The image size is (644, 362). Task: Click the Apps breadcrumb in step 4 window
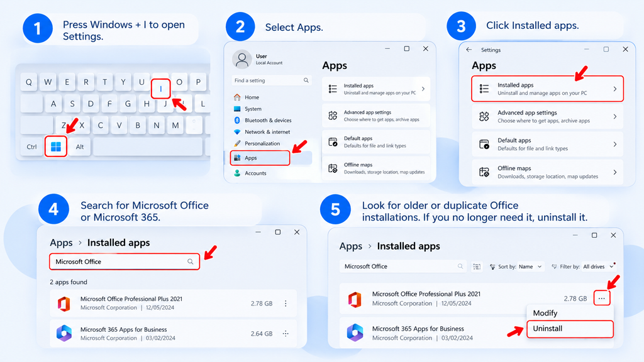(61, 243)
